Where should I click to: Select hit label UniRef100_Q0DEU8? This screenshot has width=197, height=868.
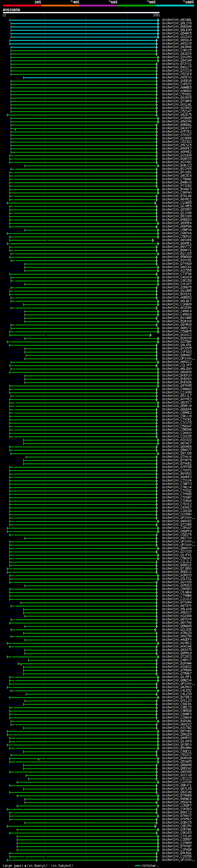tap(177, 81)
